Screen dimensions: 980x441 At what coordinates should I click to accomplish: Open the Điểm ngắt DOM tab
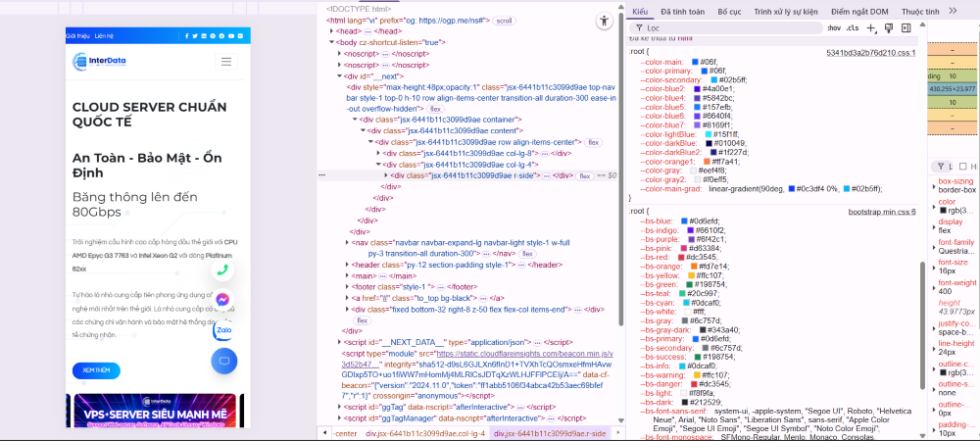pos(861,11)
